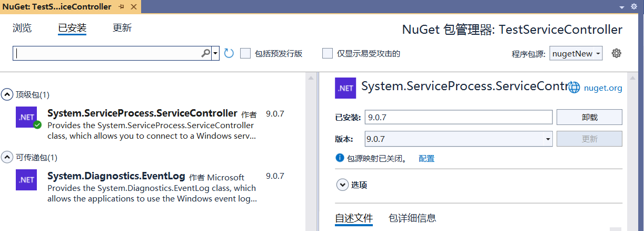The height and width of the screenshot is (231, 644).
Task: Click the 配置 link
Action: pos(427,158)
